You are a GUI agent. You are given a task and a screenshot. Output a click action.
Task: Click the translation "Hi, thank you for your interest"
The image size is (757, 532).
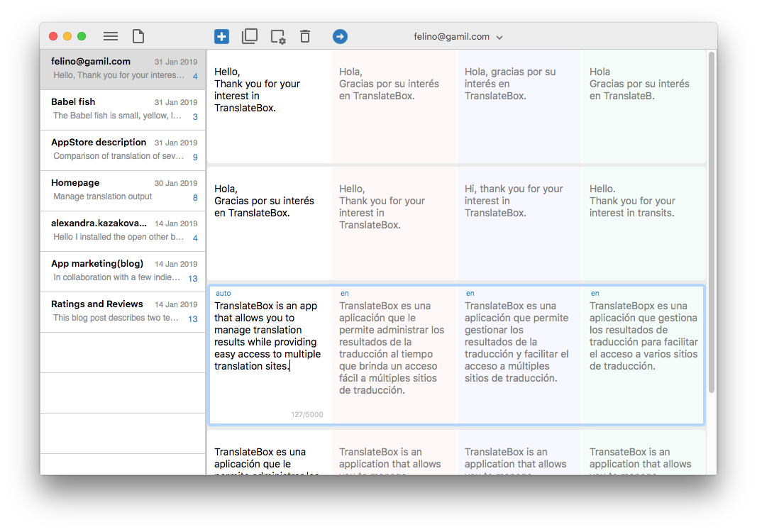tap(514, 201)
